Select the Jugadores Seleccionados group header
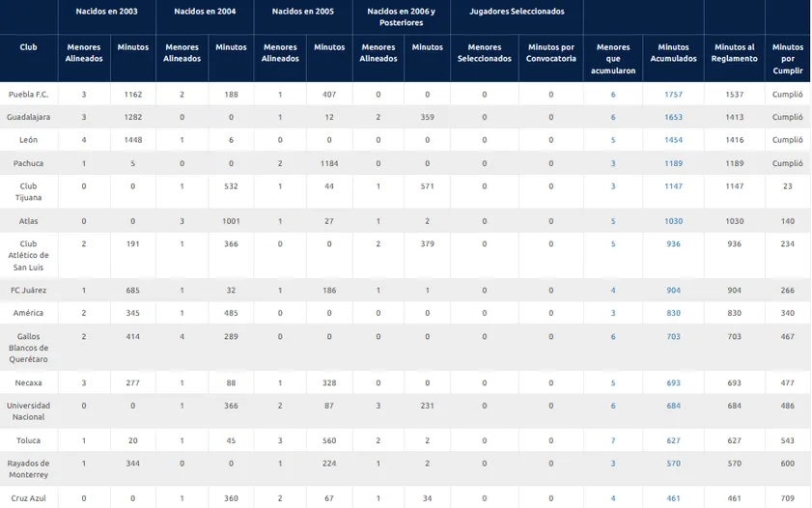 (517, 12)
